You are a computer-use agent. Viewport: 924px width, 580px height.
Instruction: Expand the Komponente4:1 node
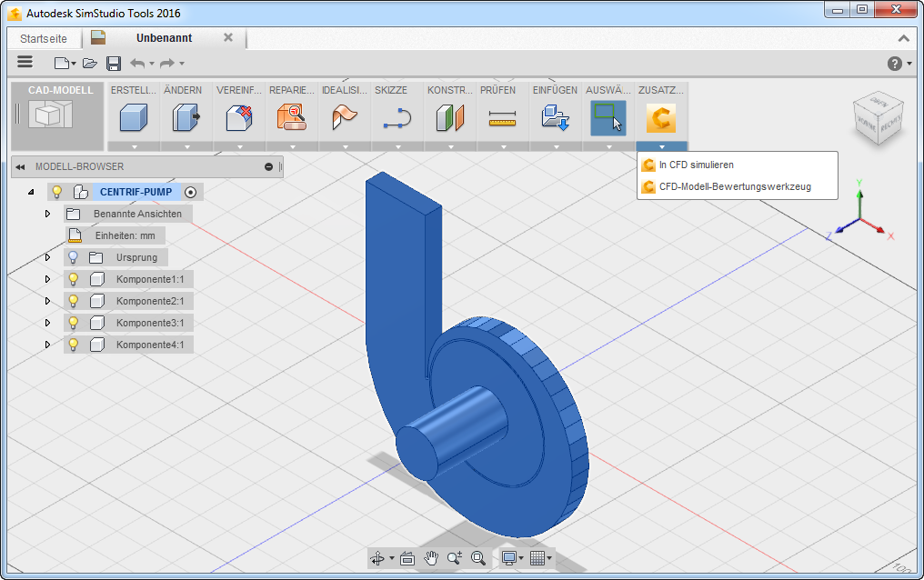pyautogui.click(x=47, y=345)
